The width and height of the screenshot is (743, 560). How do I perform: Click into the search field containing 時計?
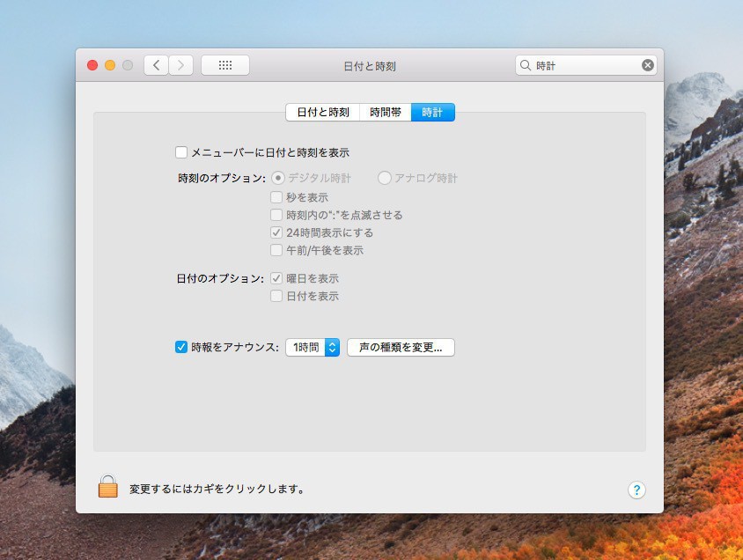[x=585, y=65]
